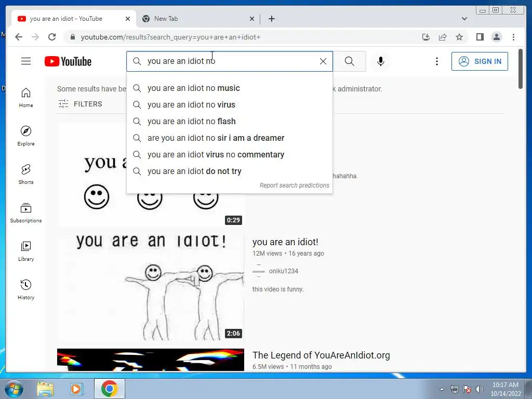View site information lock icon
The image size is (532, 399).
click(x=72, y=37)
